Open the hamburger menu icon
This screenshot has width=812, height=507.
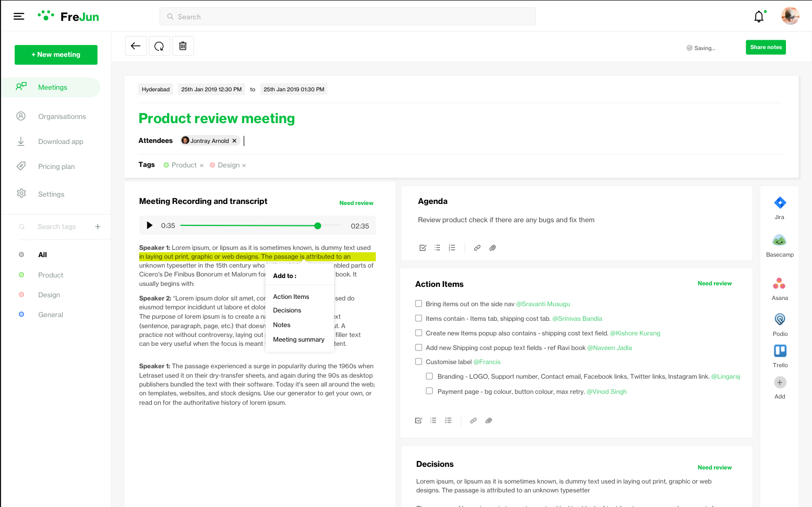pyautogui.click(x=19, y=17)
